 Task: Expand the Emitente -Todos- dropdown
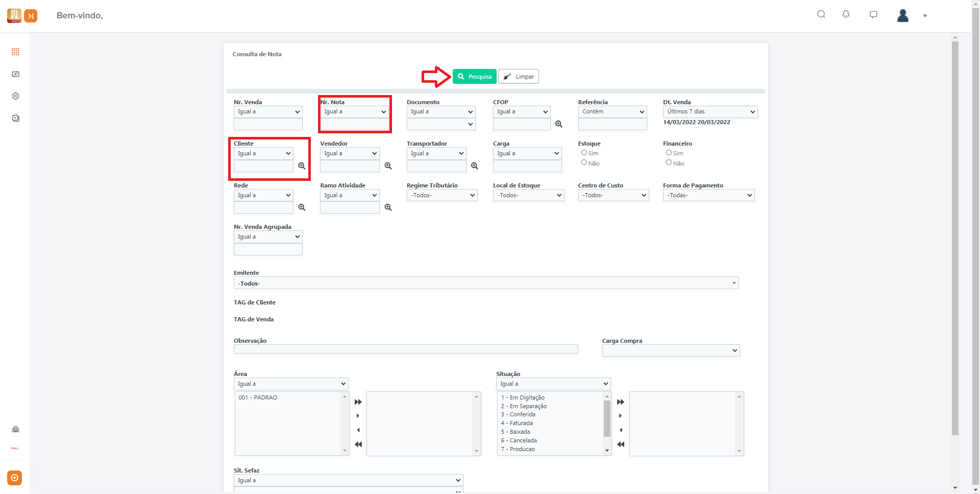[x=486, y=283]
